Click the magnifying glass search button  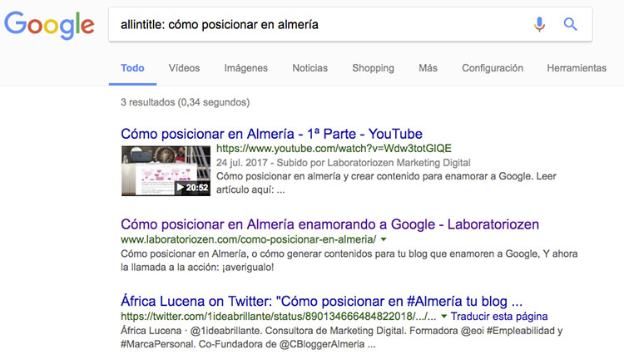[x=570, y=24]
